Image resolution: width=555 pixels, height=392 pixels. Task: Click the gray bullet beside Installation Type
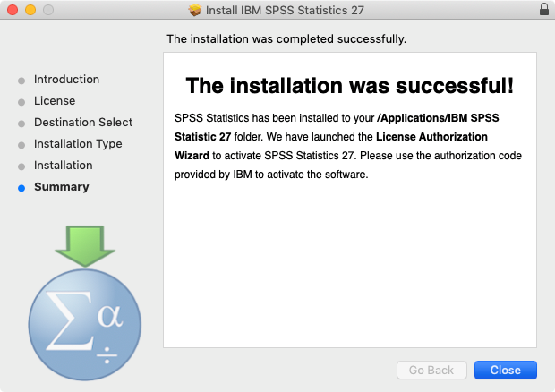[21, 145]
